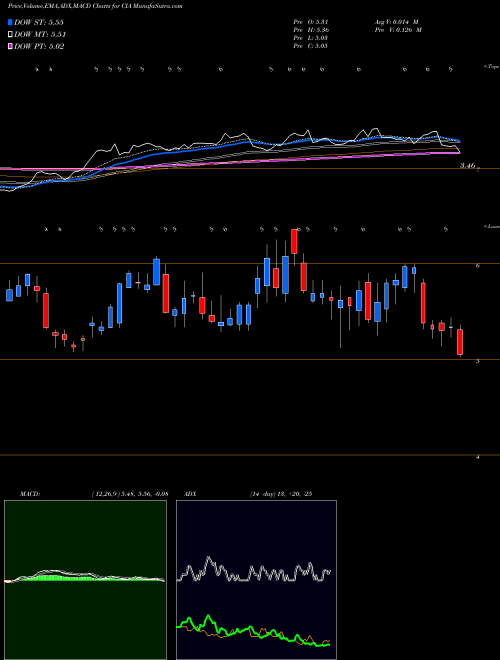Click the ADX (14 day) values text

coord(281,494)
